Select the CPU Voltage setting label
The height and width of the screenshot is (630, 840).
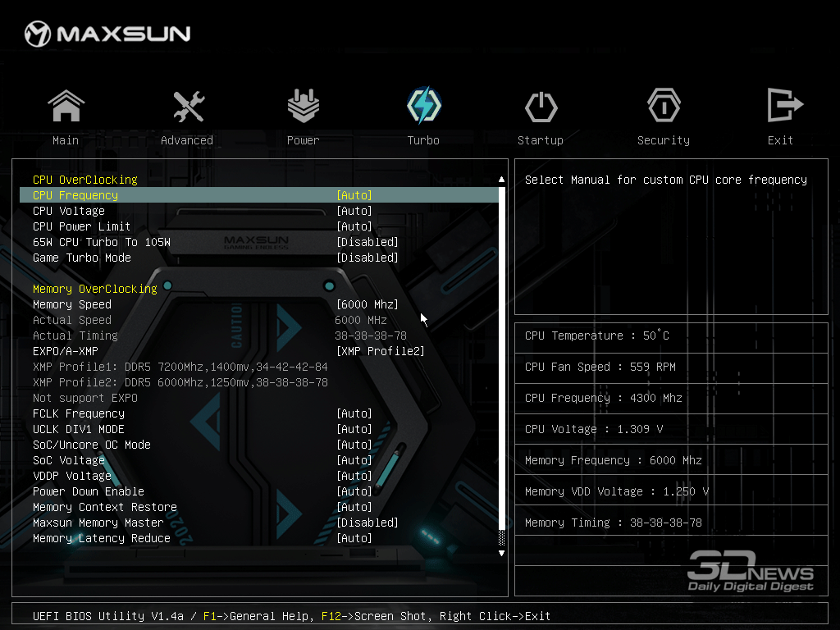[x=69, y=211]
